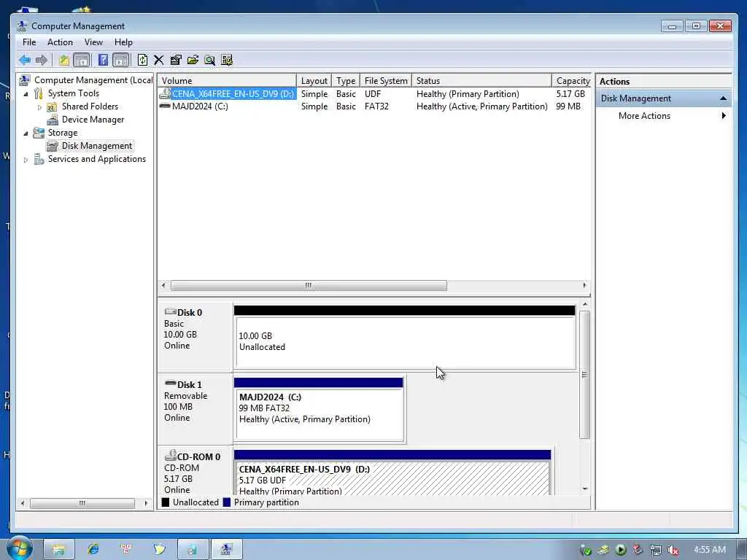Select the CD-ROM 0 label panel

click(x=195, y=472)
